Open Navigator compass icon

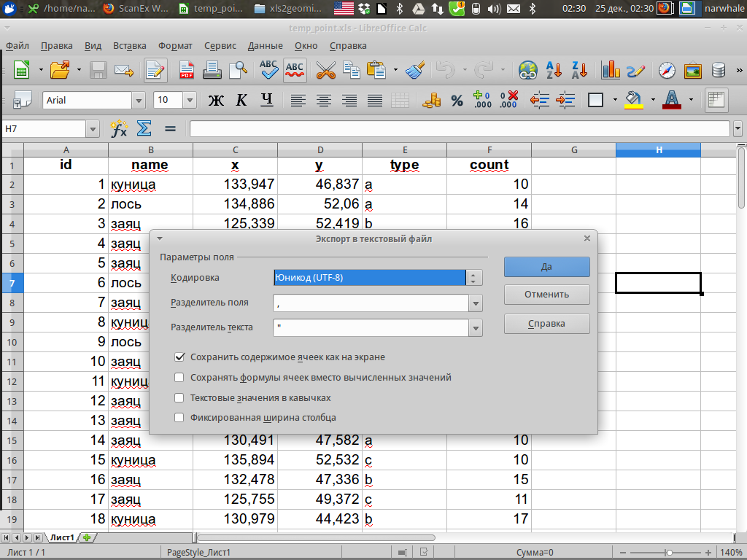coord(667,71)
